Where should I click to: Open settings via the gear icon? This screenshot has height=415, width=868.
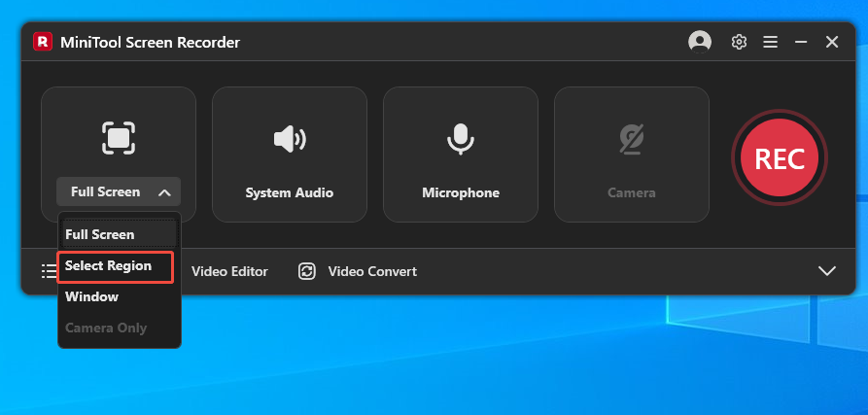pos(739,42)
